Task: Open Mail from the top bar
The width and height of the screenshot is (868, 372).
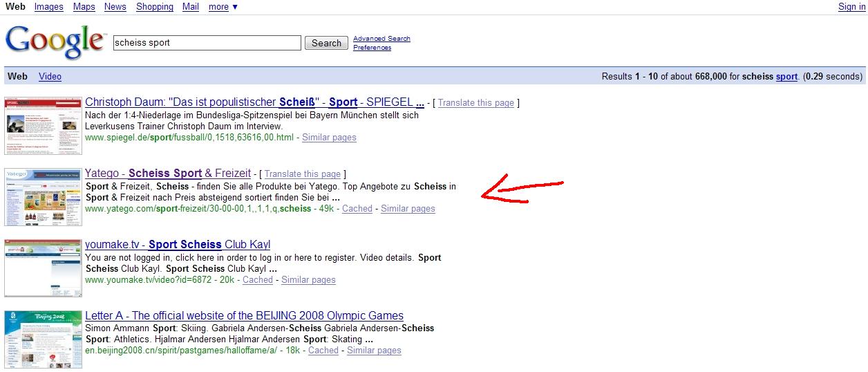Action: point(191,7)
